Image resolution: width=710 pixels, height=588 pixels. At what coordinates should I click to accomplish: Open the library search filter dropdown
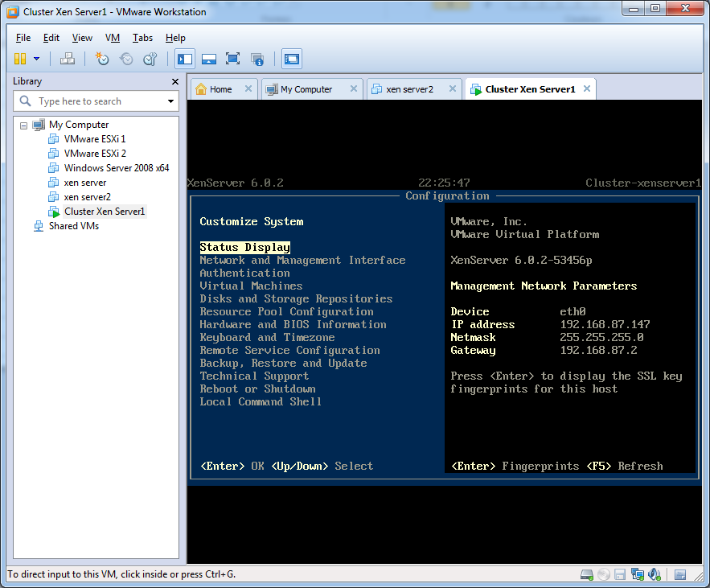(170, 101)
